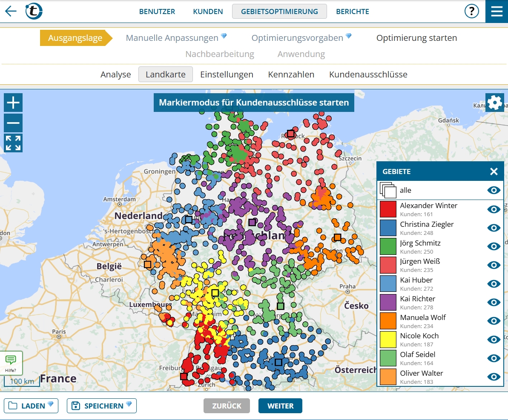This screenshot has width=508, height=420.
Task: Select the Landkarte tab
Action: point(166,74)
